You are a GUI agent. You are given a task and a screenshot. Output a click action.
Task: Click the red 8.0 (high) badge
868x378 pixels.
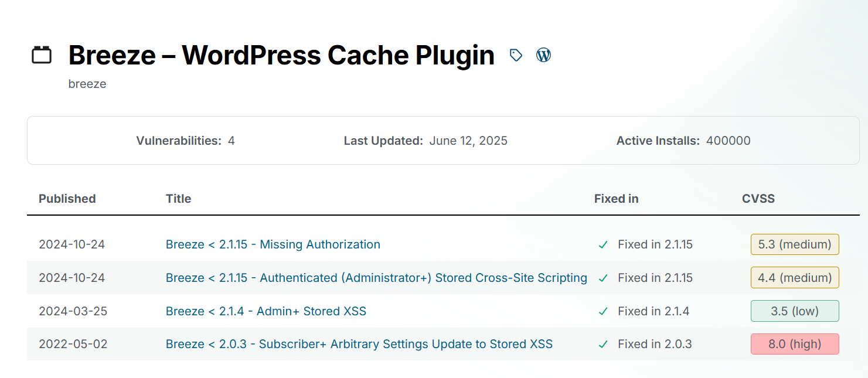pos(795,344)
